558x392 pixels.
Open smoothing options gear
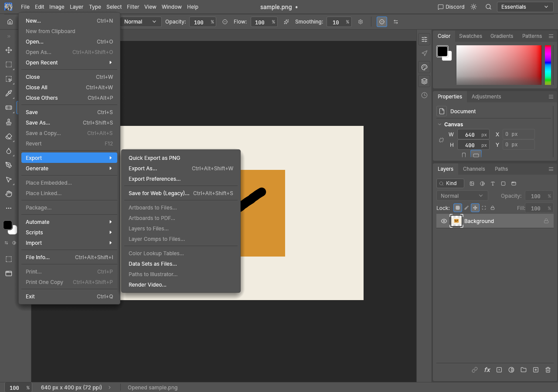pos(361,22)
